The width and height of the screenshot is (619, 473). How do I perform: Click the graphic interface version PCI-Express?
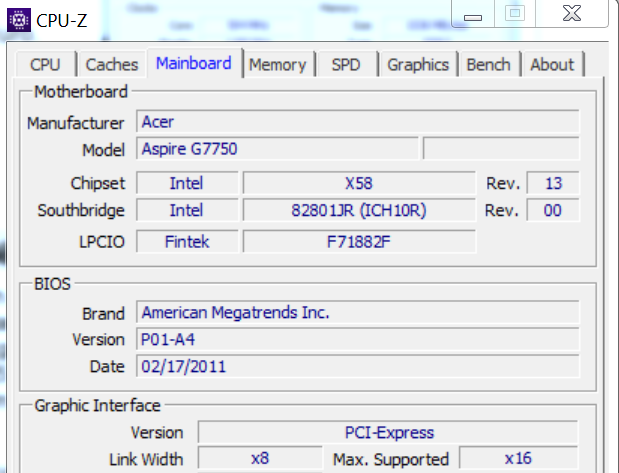point(388,432)
